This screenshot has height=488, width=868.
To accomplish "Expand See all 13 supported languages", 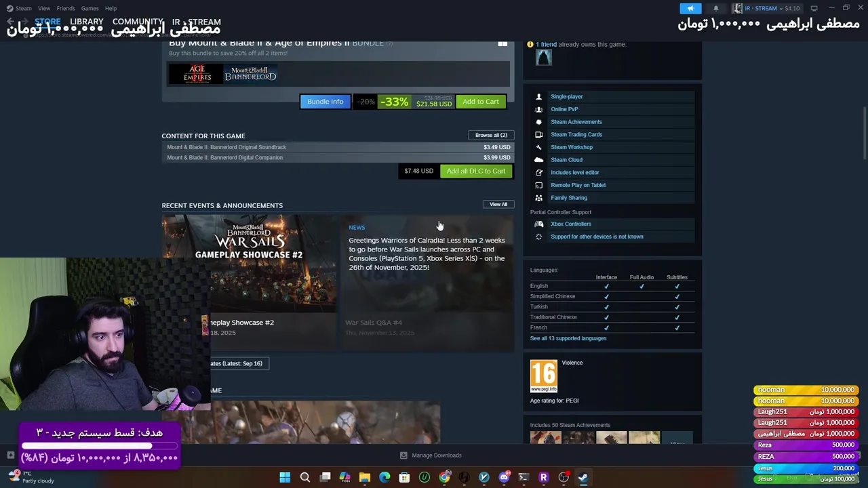I will point(568,338).
